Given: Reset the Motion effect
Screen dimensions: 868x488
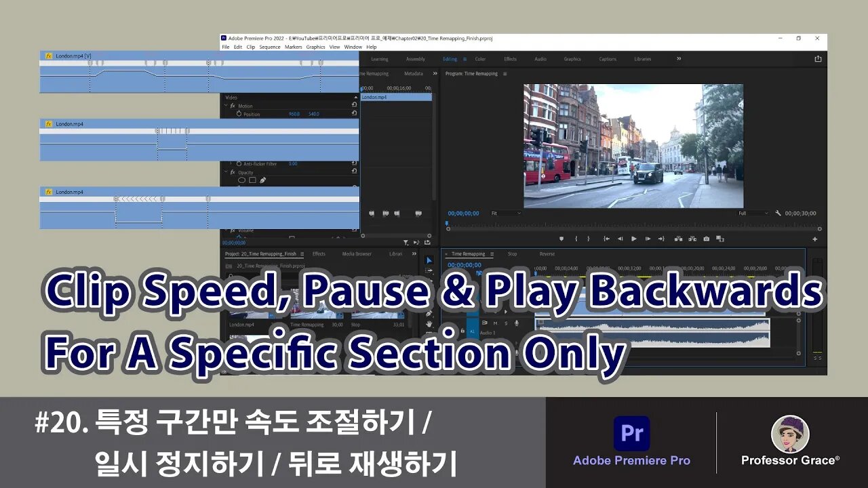Looking at the screenshot, I should coord(354,104).
